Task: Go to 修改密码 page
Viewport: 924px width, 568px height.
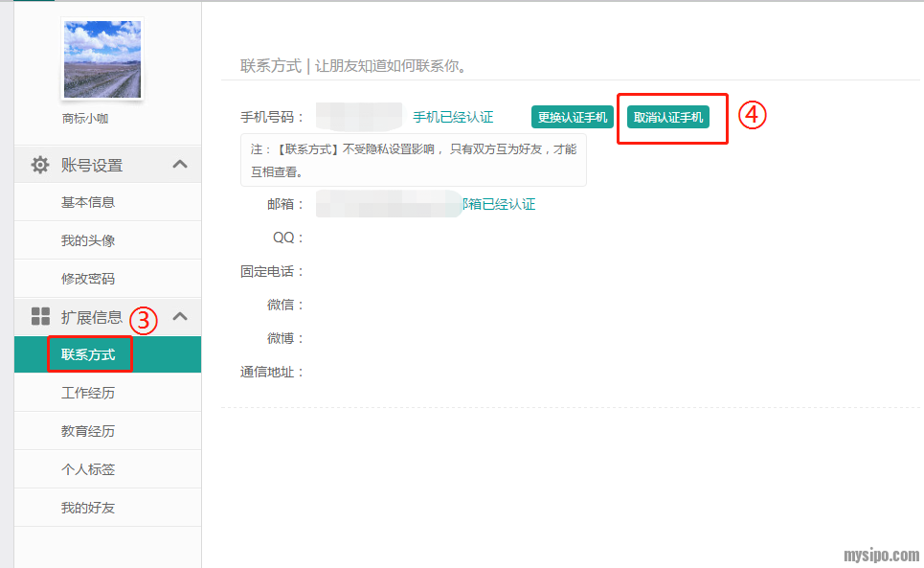Action: pos(88,279)
